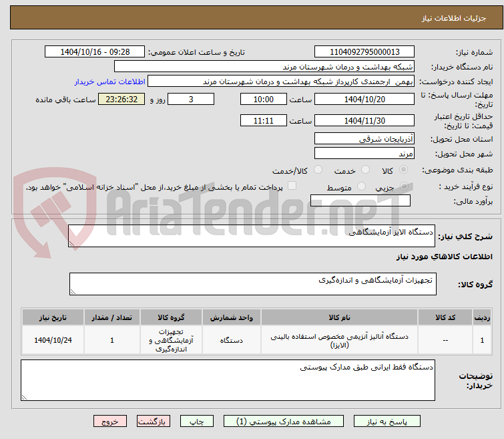This screenshot has width=504, height=439.
Task: Click the جزئیات اطلاعات نیاز header title
Action: 453,18
